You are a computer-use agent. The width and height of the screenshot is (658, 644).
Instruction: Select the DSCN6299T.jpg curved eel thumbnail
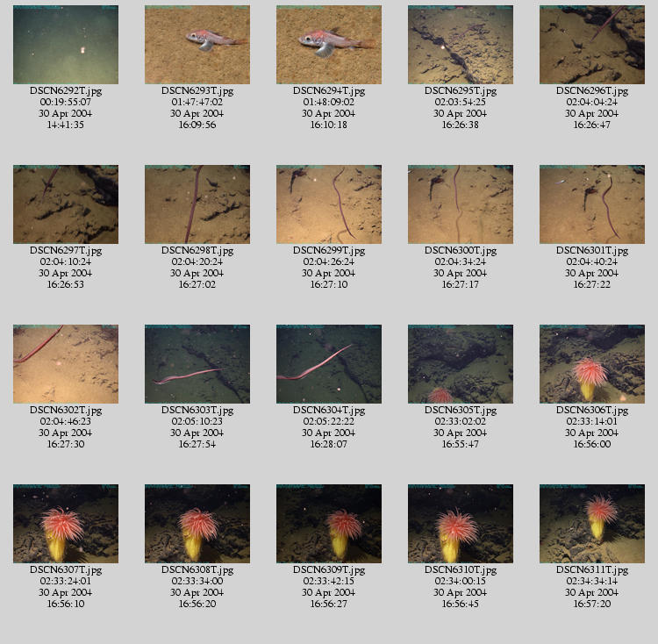pyautogui.click(x=329, y=204)
